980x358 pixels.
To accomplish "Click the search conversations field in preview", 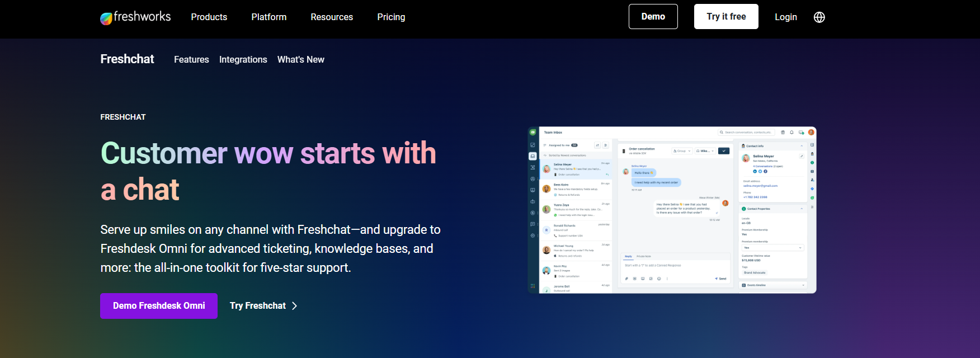I will click(746, 133).
